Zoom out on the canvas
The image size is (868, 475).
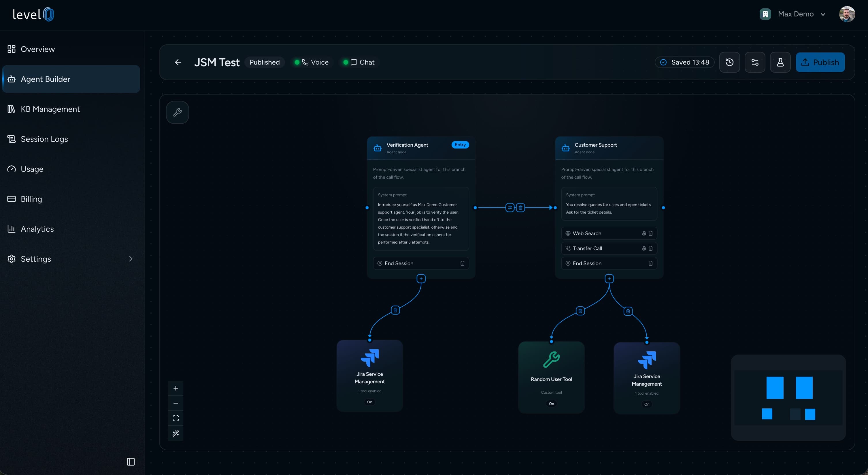point(176,403)
